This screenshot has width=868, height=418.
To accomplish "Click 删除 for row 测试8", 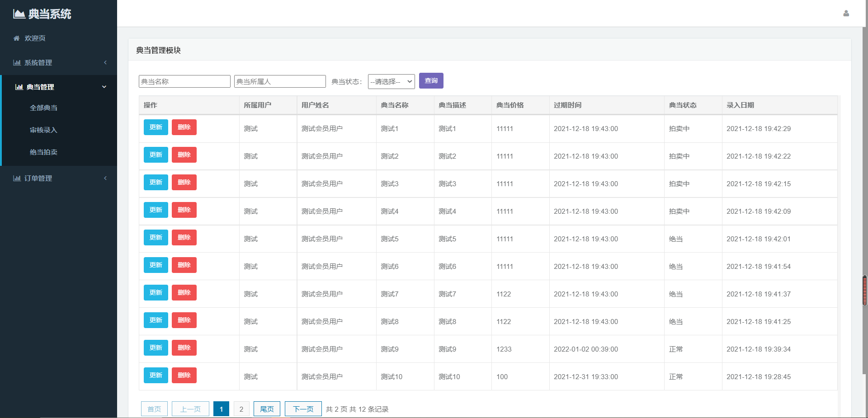I will tap(184, 320).
